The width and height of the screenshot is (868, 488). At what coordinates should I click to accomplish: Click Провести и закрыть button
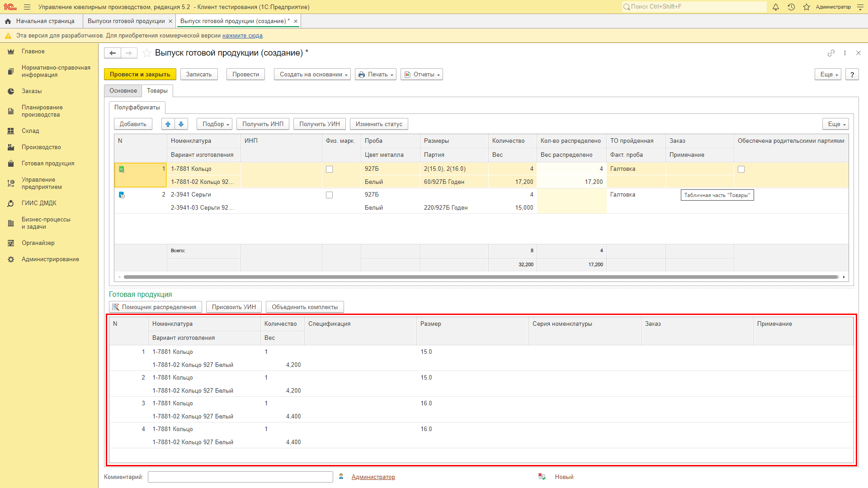(x=140, y=75)
